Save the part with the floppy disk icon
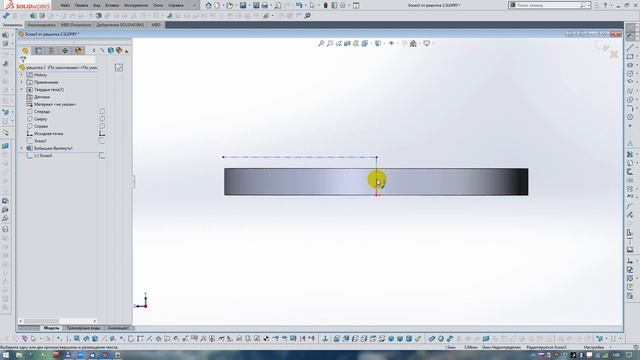 (243, 5)
